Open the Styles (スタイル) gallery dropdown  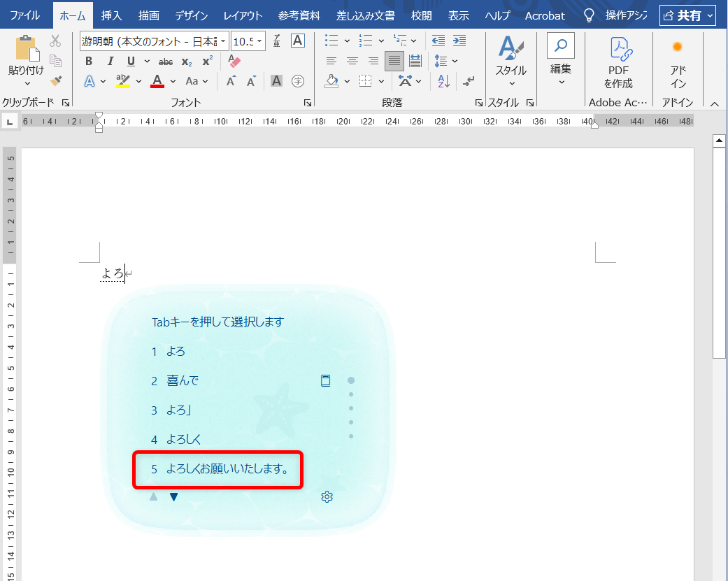(511, 60)
